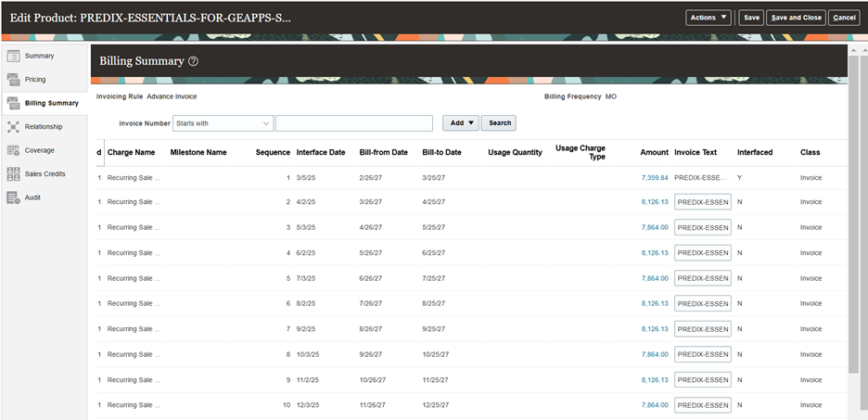Image resolution: width=868 pixels, height=420 pixels.
Task: Open the Actions dropdown menu
Action: click(x=708, y=18)
